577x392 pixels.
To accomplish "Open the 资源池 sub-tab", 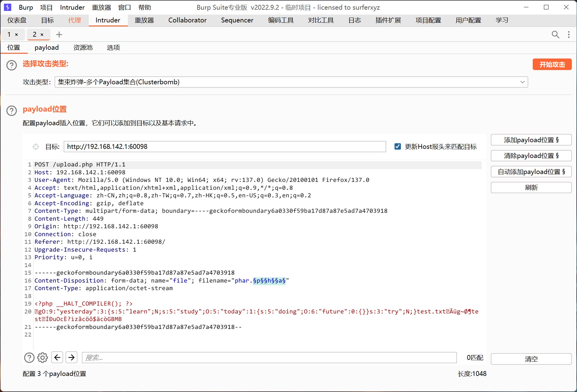I will [83, 48].
